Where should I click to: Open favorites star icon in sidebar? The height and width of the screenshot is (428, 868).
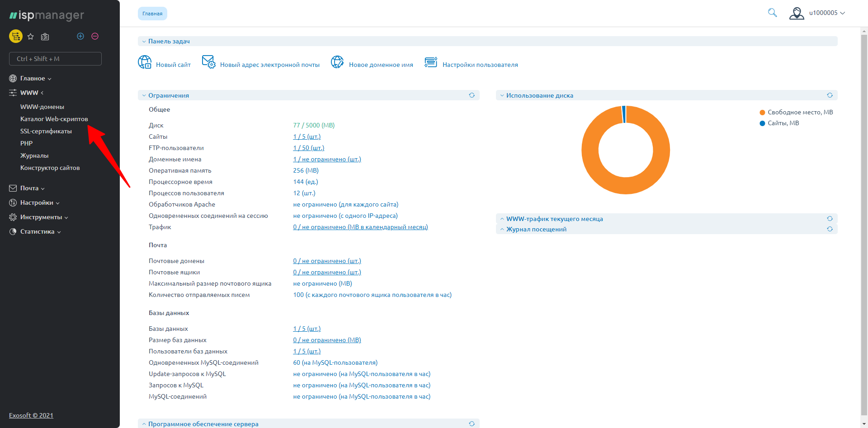pos(31,37)
